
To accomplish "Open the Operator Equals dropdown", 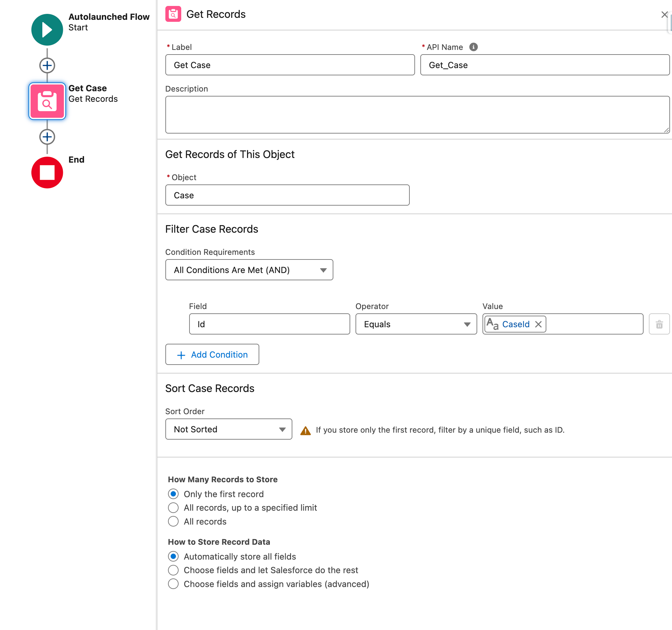I will point(416,324).
